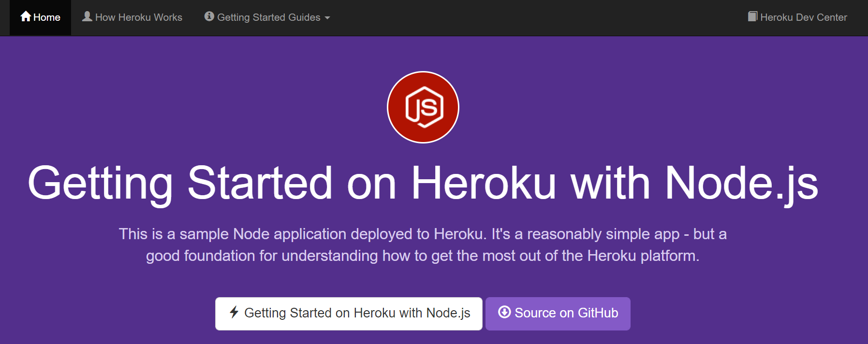Image resolution: width=868 pixels, height=344 pixels.
Task: Click the book icon beside Heroku Dev Center
Action: pos(753,16)
